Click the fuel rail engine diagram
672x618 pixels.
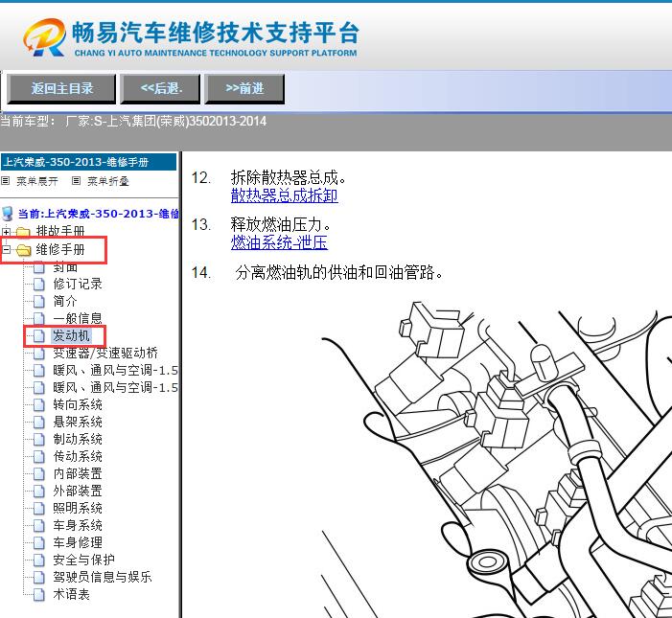[497, 458]
